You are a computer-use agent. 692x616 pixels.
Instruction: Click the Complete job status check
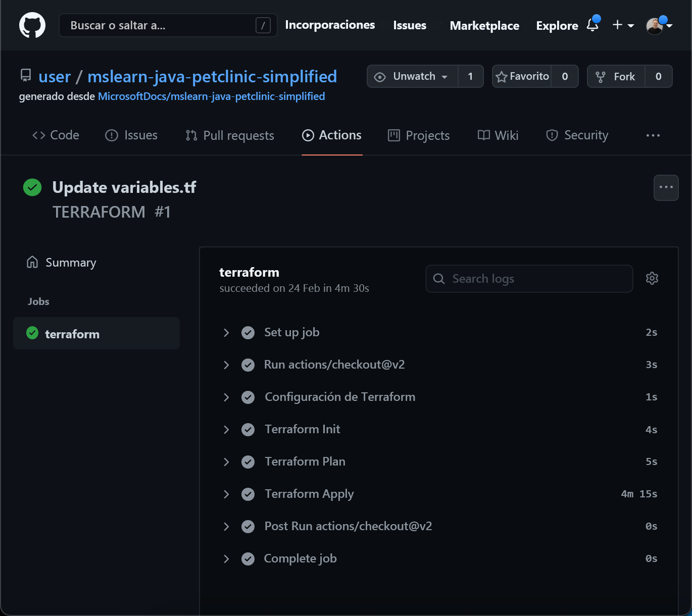tap(248, 559)
